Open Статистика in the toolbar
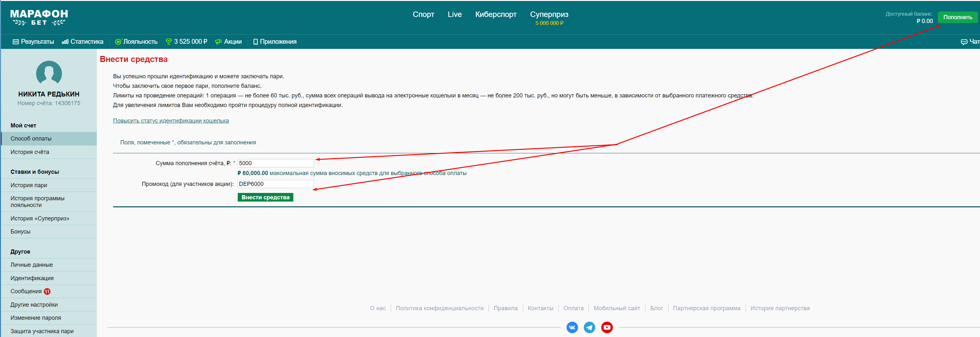 pos(82,42)
